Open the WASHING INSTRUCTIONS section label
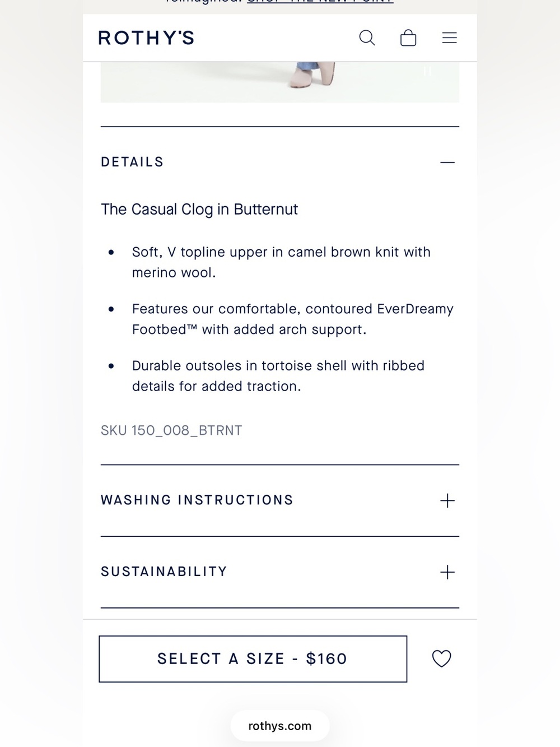Image resolution: width=560 pixels, height=747 pixels. pyautogui.click(x=197, y=500)
